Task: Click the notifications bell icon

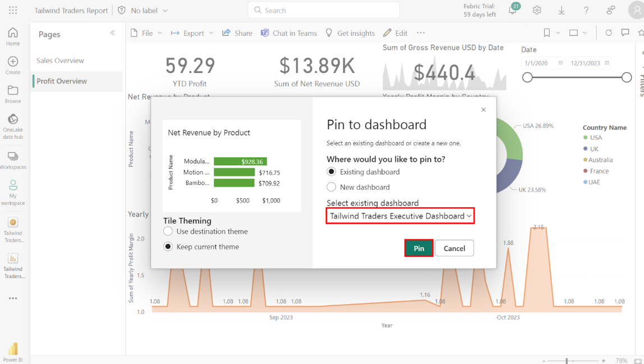Action: pyautogui.click(x=512, y=11)
